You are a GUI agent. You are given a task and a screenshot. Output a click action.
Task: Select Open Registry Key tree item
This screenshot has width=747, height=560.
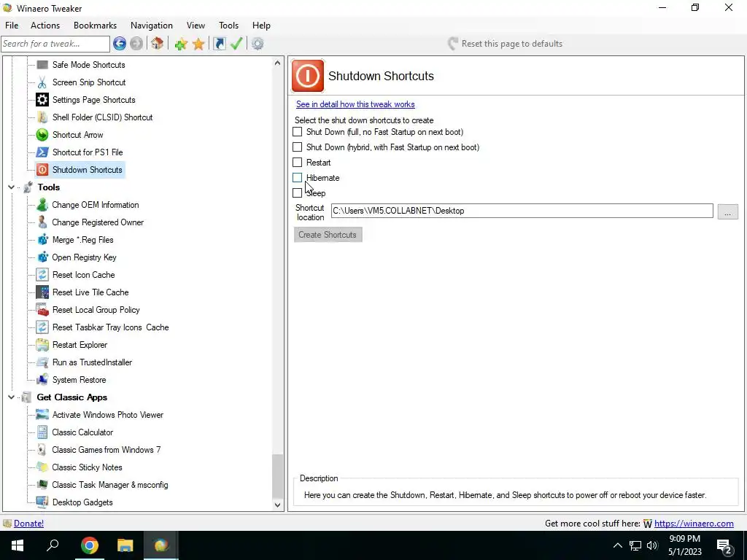click(x=85, y=257)
